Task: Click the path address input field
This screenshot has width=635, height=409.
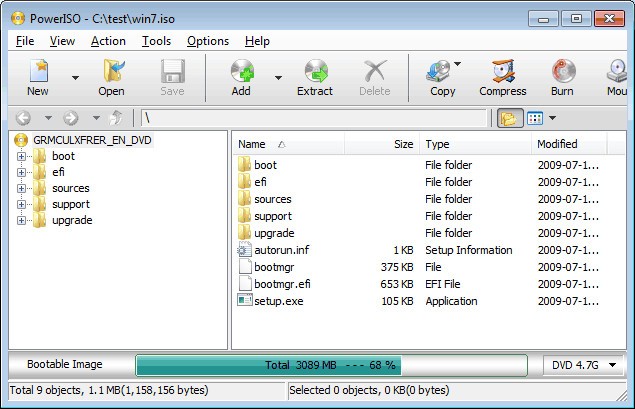Action: click(315, 118)
